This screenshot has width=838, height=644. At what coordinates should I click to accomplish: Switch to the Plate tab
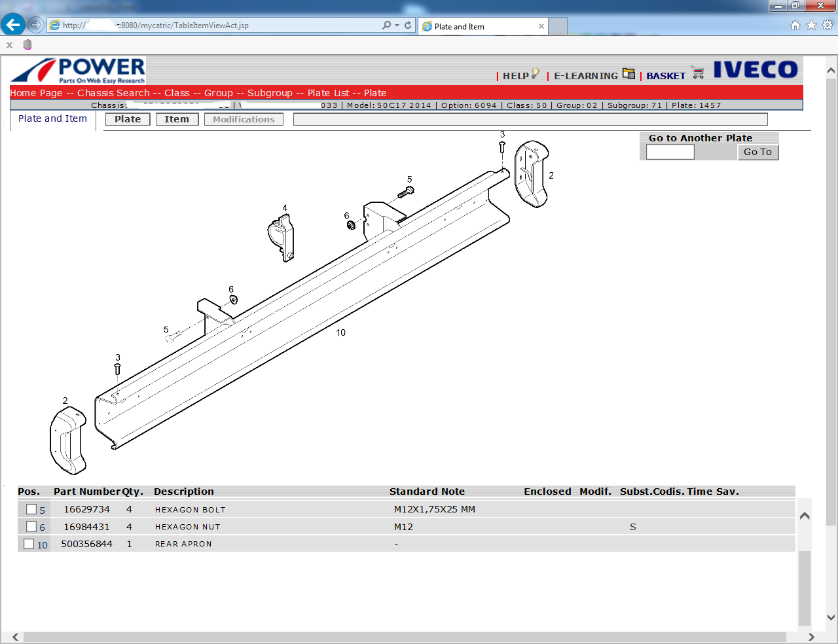pyautogui.click(x=127, y=118)
